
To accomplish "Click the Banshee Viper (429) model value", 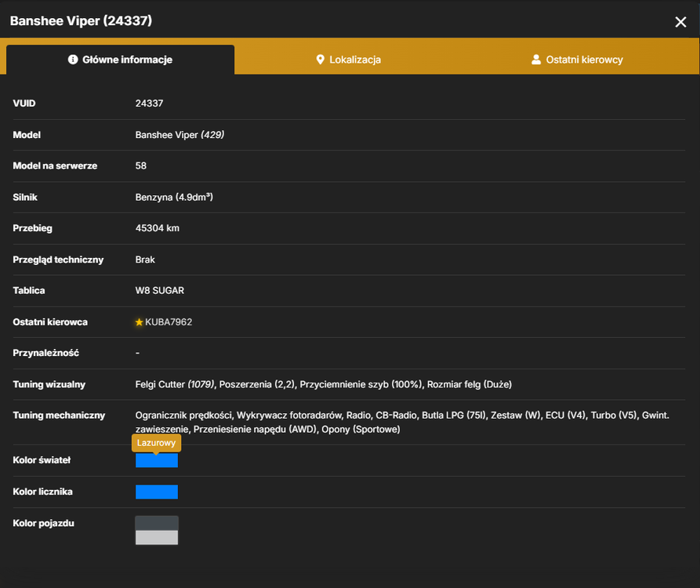I will click(180, 135).
